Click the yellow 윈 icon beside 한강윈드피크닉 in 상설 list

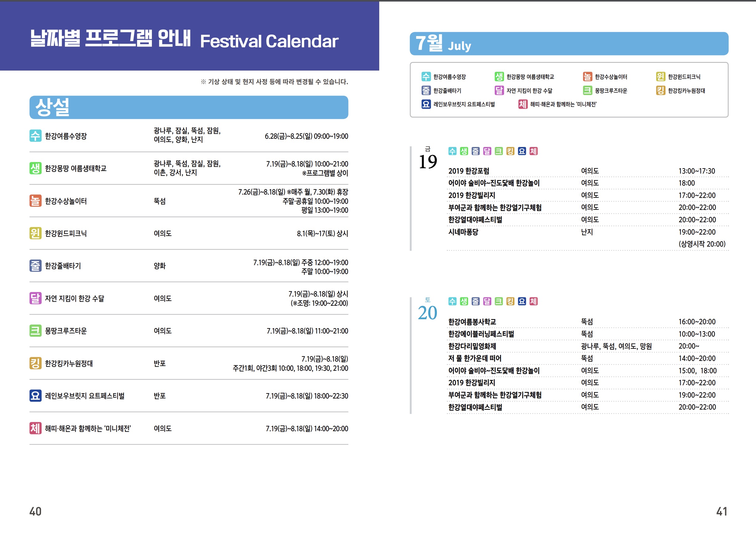(x=35, y=233)
